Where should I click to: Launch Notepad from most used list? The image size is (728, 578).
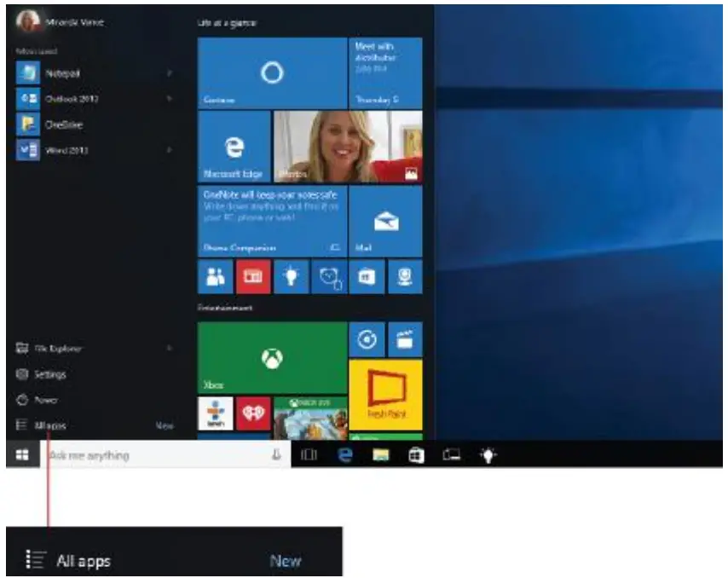click(x=95, y=73)
